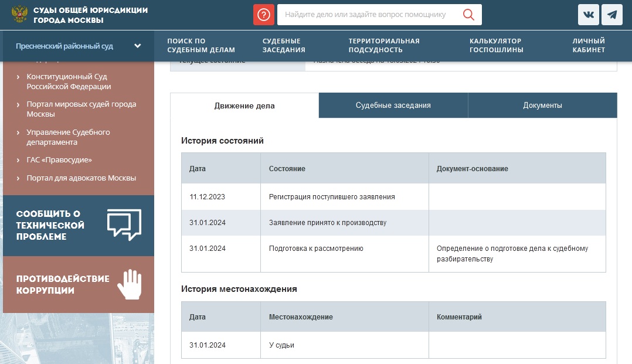632x364 pixels.
Task: Open the Документы tab
Action: (542, 106)
